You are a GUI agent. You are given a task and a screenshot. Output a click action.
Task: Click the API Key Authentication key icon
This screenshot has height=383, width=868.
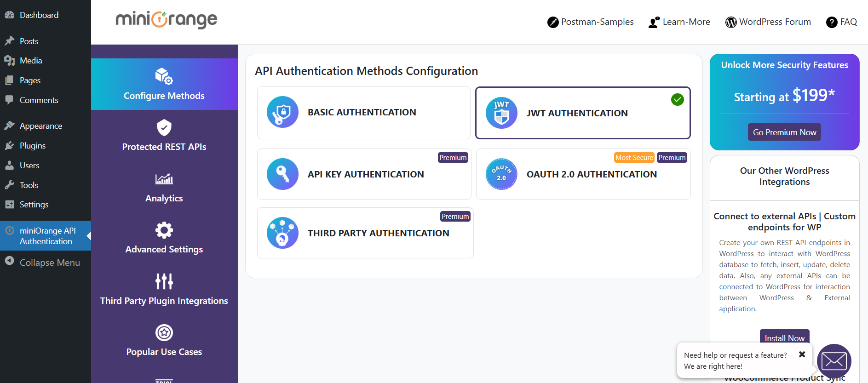pos(282,174)
